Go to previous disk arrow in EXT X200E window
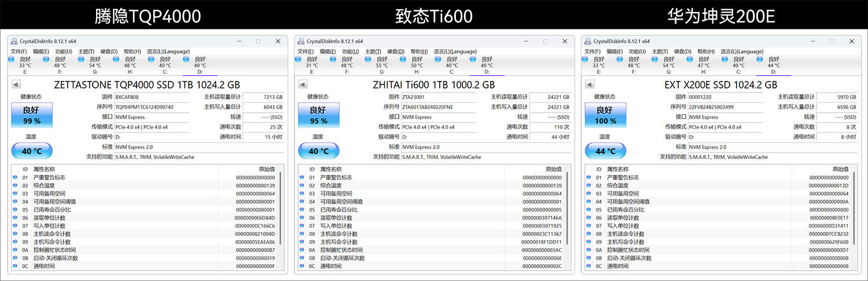This screenshot has height=281, width=868. (590, 84)
